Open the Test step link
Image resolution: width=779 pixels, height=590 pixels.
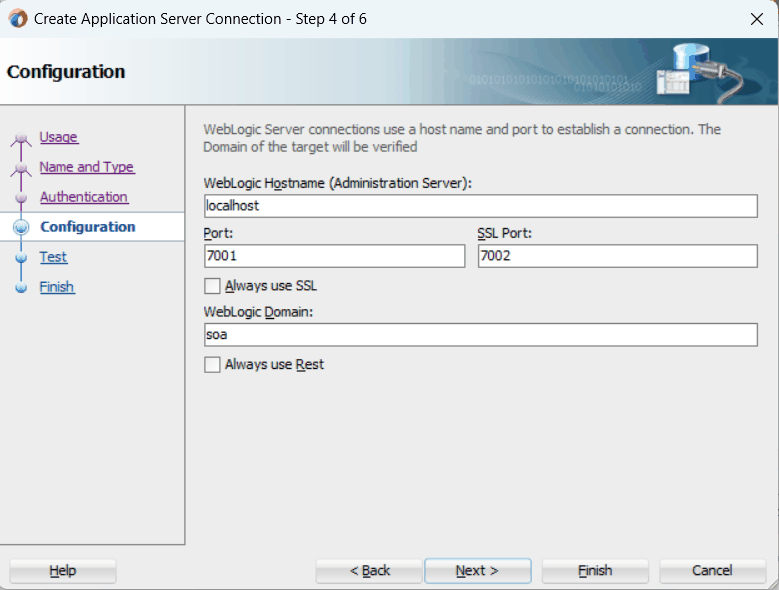click(53, 257)
